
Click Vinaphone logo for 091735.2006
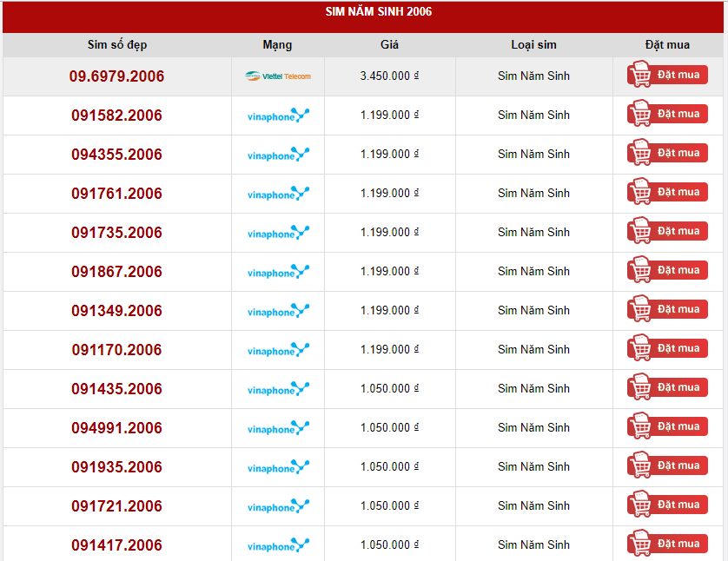(x=278, y=232)
